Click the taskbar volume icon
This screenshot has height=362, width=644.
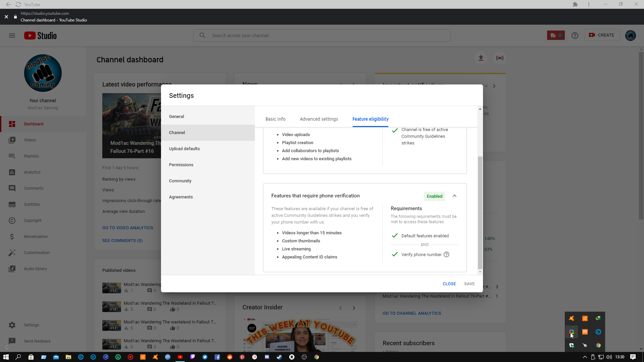(609, 357)
